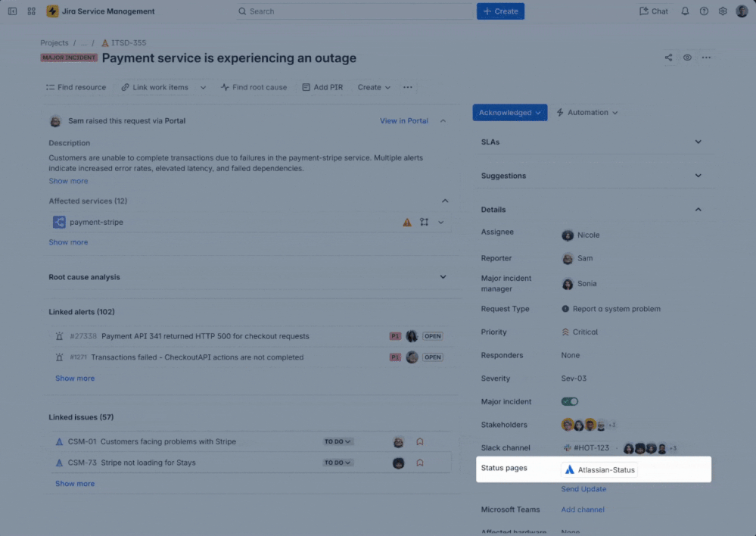Open the TO DO status dropdown for CSM-01
This screenshot has width=756, height=536.
pyautogui.click(x=338, y=441)
